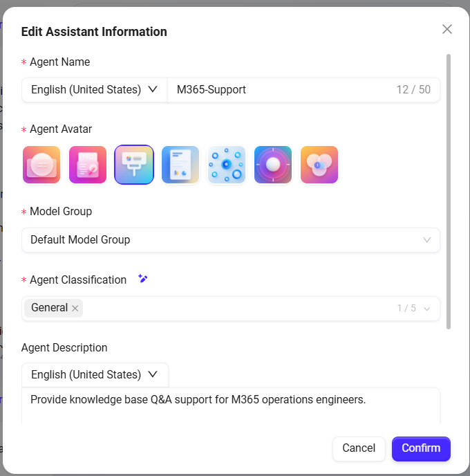
Task: Pick the purple-bordered signboard avatar
Action: click(134, 165)
